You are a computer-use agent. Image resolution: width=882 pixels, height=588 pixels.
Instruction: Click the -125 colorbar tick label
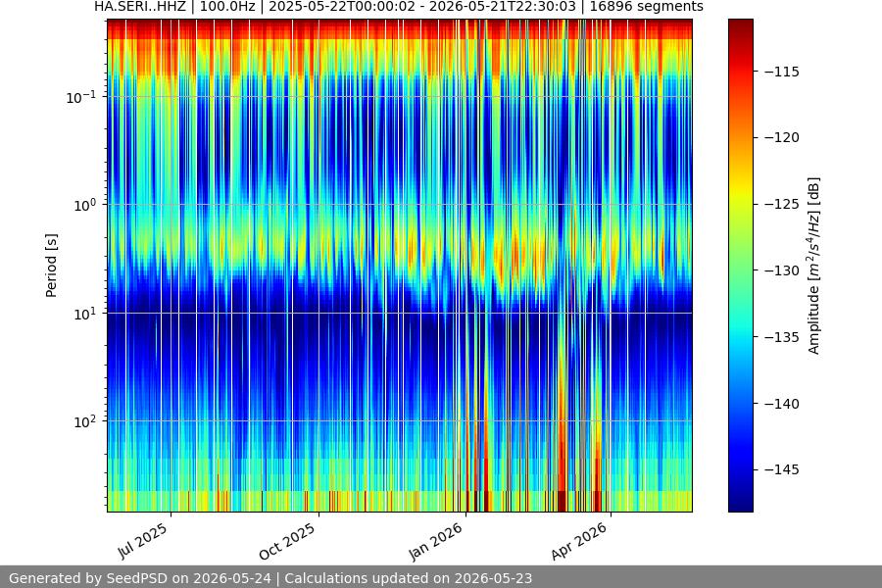(782, 204)
